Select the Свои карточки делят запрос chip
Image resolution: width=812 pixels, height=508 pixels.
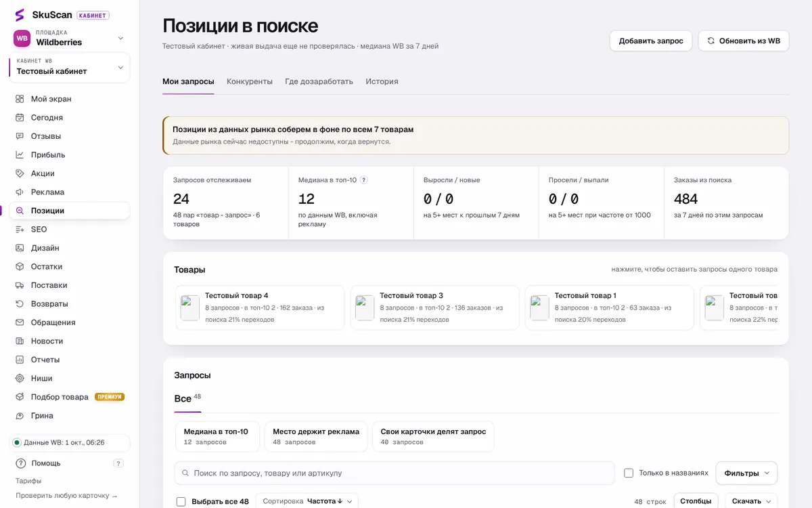[x=433, y=436]
